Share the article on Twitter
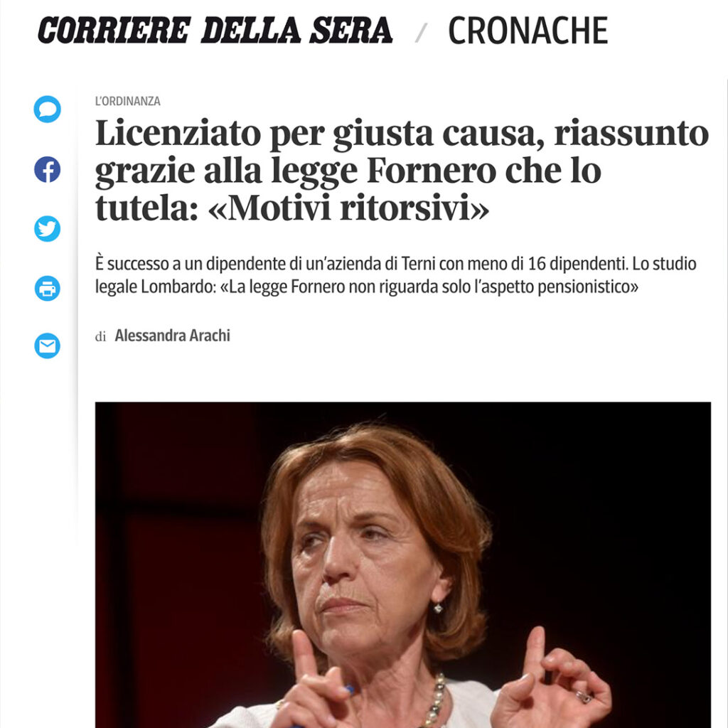This screenshot has height=728, width=728. pyautogui.click(x=48, y=229)
